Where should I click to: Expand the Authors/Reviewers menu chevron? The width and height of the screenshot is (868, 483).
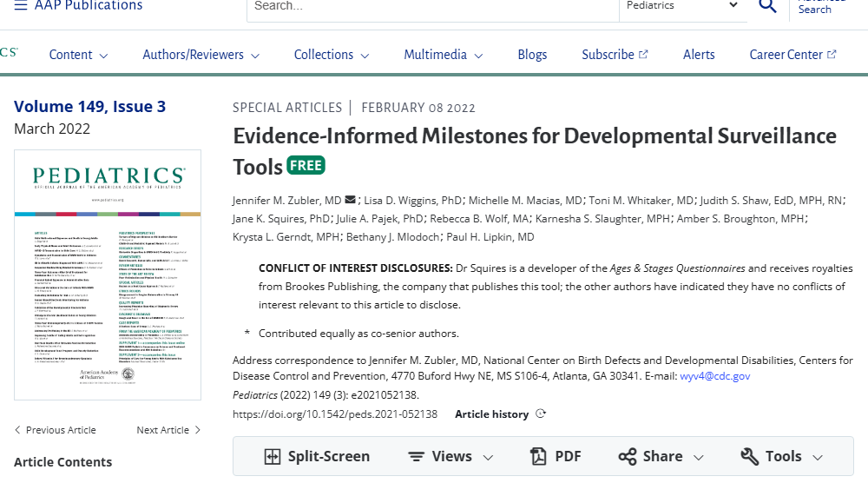tap(255, 56)
